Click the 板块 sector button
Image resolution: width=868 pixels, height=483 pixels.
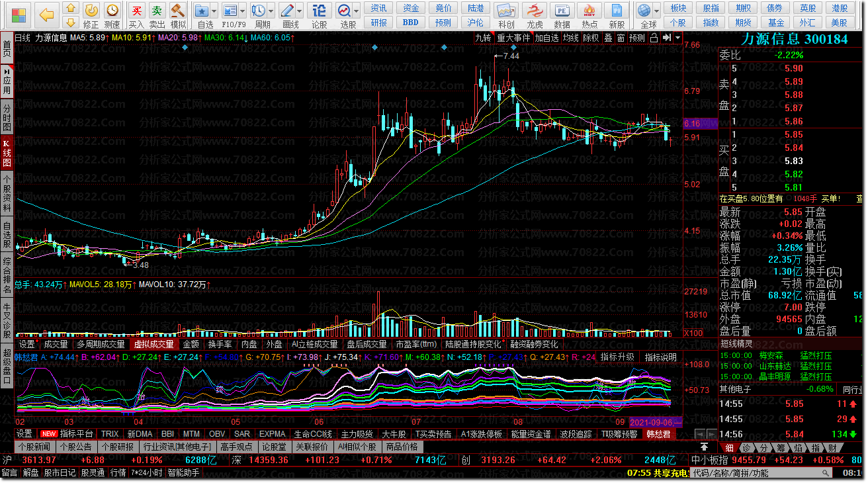[x=678, y=8]
